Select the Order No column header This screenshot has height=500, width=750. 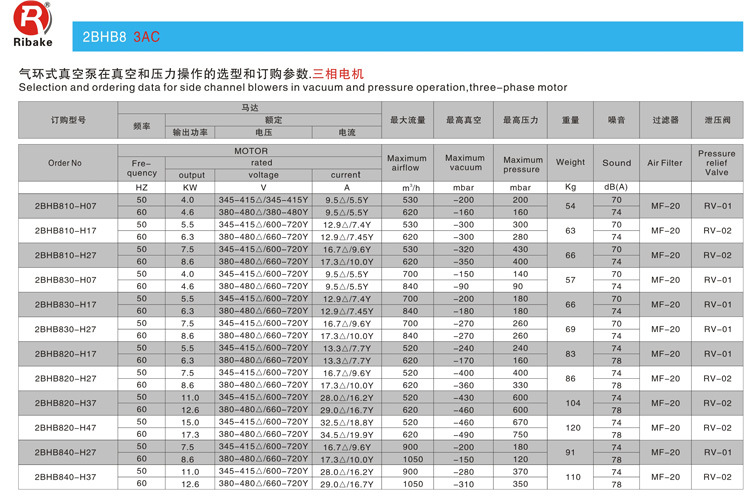pos(65,162)
